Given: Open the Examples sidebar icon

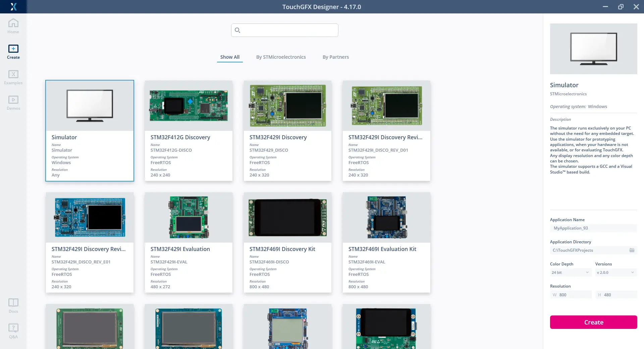Looking at the screenshot, I should [x=13, y=77].
